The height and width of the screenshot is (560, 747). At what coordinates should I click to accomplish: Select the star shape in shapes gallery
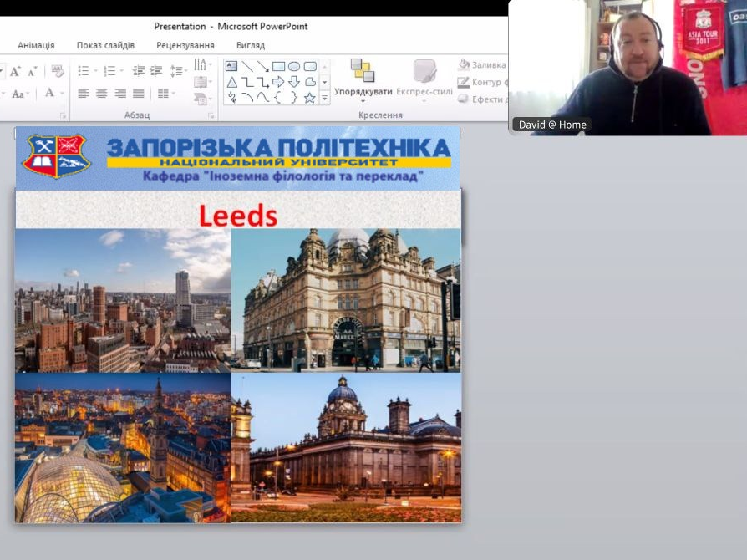(x=309, y=98)
